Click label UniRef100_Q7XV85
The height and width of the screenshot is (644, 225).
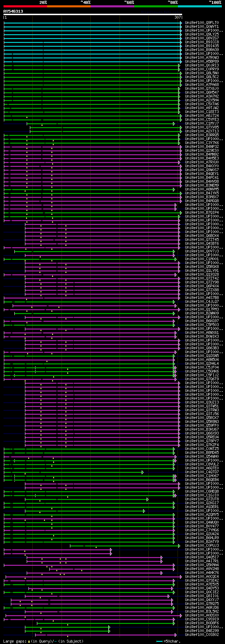point(202,127)
